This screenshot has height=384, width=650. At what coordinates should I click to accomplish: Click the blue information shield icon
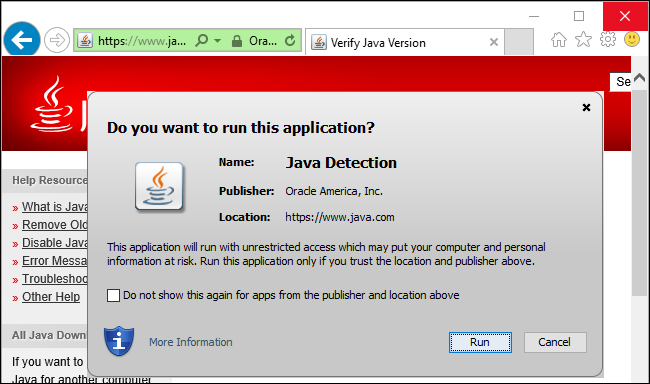(119, 341)
